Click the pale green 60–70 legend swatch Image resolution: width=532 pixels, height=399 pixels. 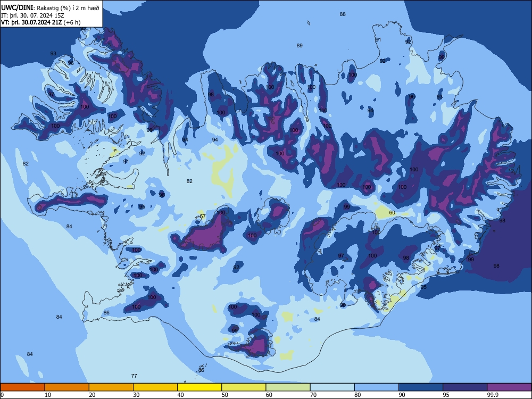pos(288,387)
